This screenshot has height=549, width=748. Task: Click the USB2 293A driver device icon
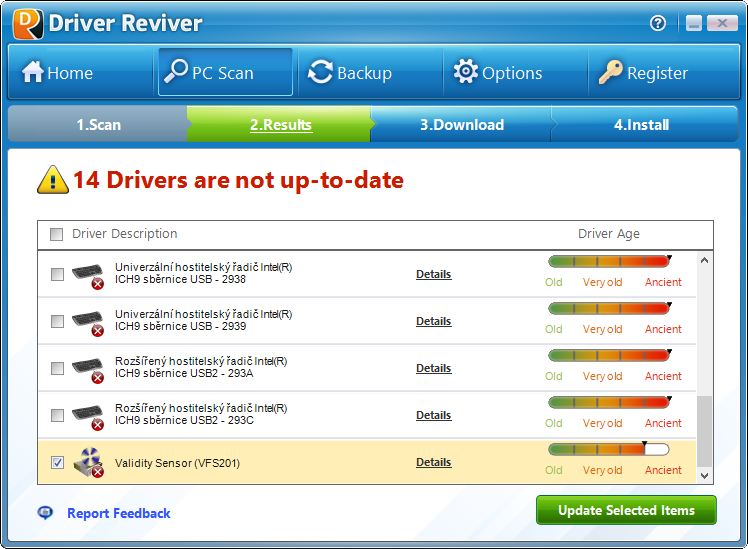point(88,370)
